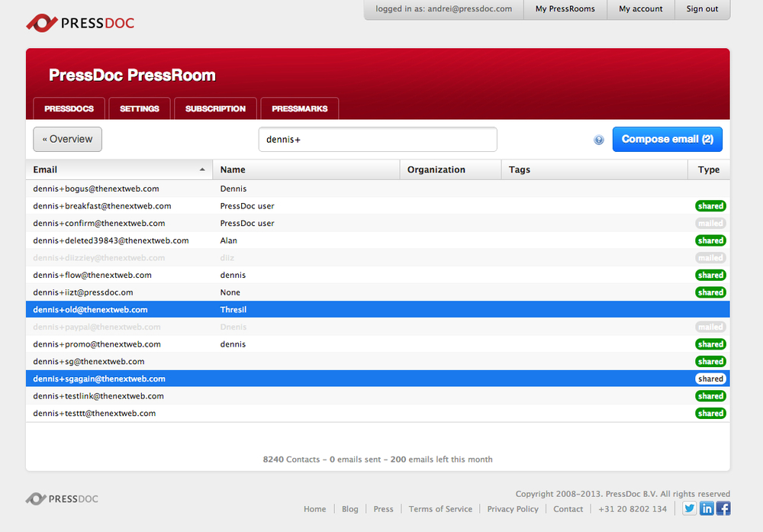Open the Terms of Service footer link

click(x=440, y=509)
